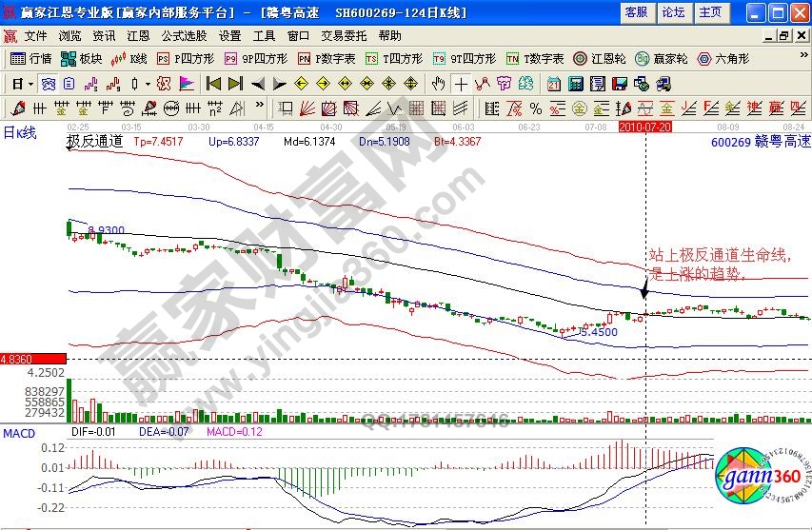Toggle the crosshair cursor tool
812x530 pixels.
461,83
